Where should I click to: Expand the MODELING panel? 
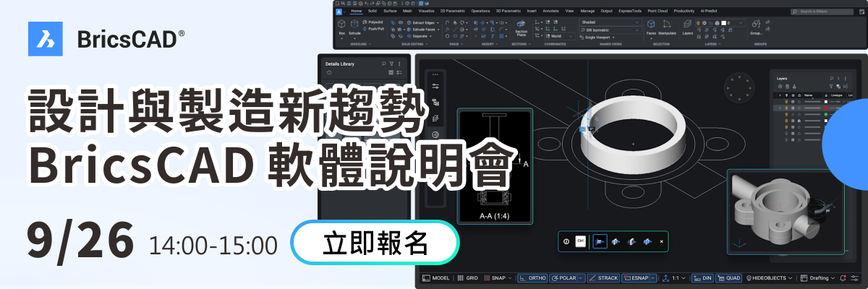(x=360, y=44)
